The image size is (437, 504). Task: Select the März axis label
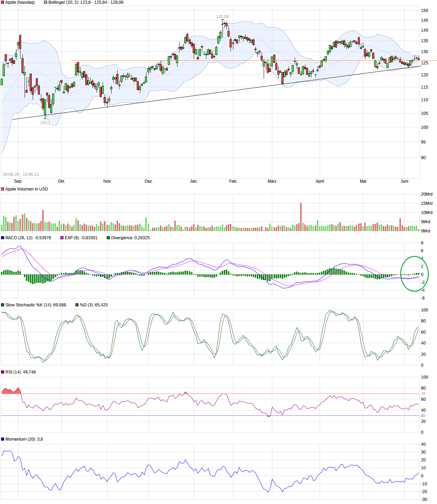pos(271,182)
